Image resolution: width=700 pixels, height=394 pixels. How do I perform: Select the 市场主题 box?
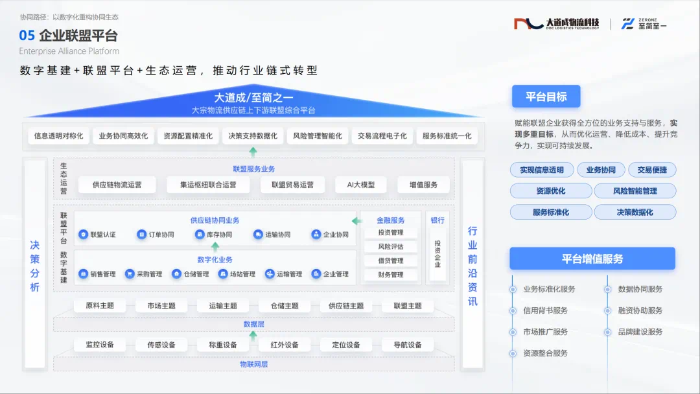pyautogui.click(x=162, y=306)
